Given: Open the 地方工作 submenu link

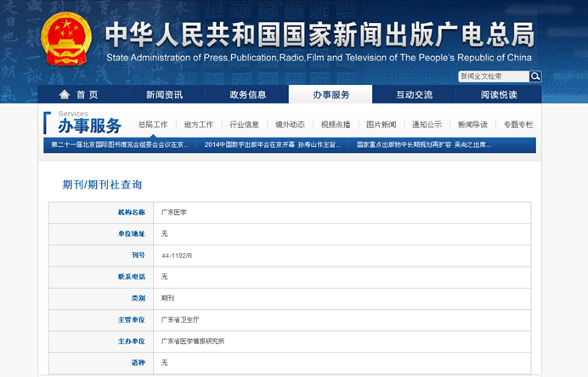Looking at the screenshot, I should (x=199, y=125).
